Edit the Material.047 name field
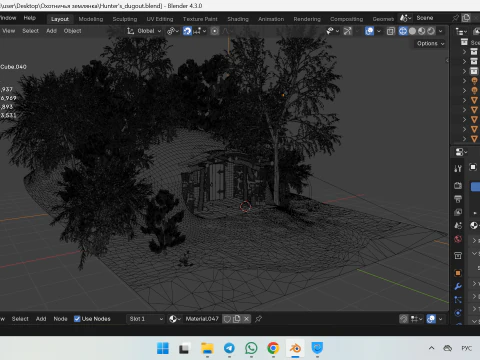The height and width of the screenshot is (360, 480). [202, 319]
